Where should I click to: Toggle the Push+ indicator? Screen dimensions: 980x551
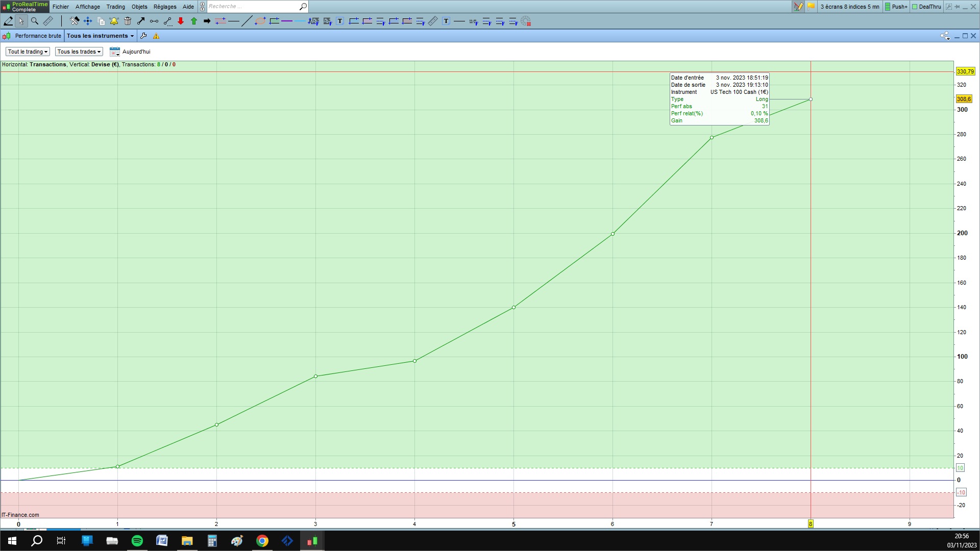(x=896, y=7)
